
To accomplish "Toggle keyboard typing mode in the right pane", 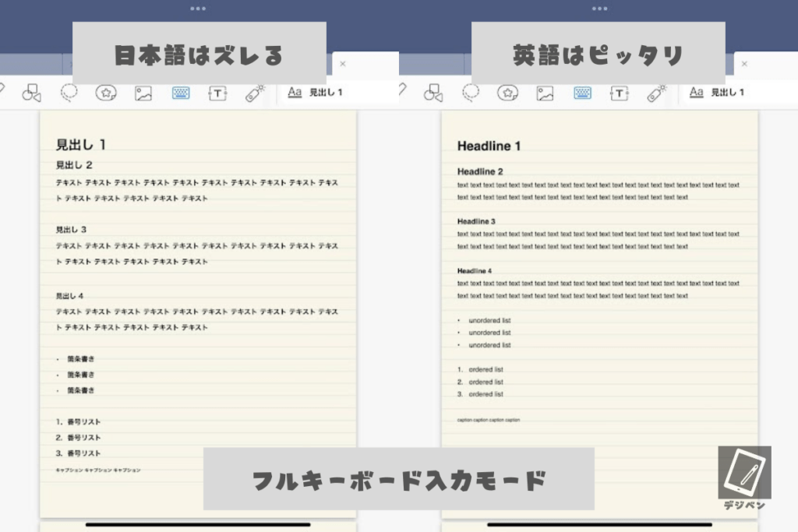I will coord(582,93).
